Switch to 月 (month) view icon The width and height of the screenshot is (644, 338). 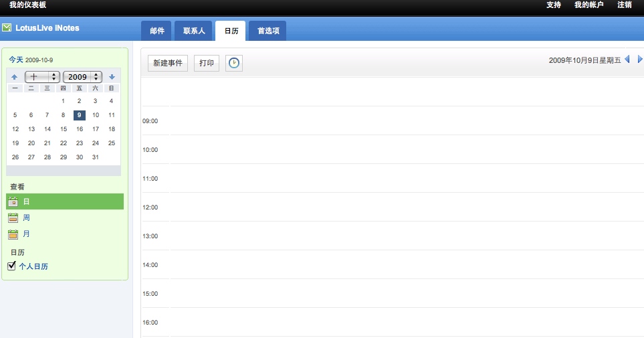point(13,234)
